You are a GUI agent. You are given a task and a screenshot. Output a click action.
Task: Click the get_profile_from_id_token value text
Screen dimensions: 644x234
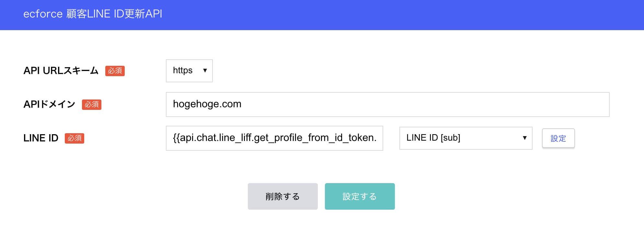(274, 138)
